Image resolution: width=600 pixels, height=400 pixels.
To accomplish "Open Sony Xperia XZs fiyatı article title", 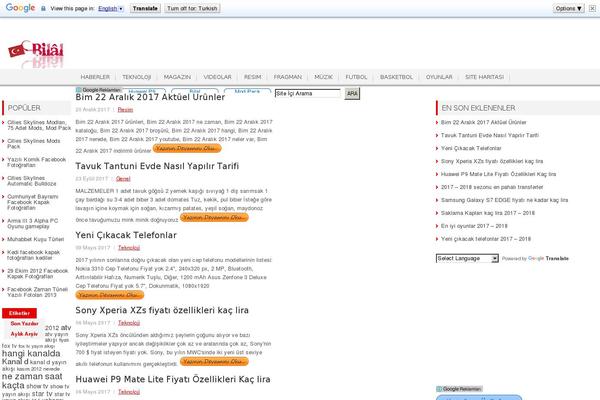I will click(x=162, y=310).
